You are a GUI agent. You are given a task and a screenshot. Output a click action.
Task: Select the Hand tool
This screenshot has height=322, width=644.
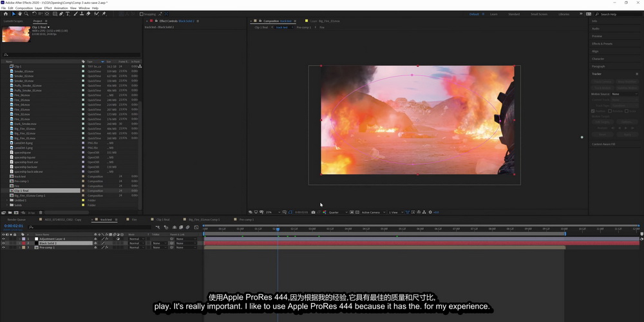[x=20, y=14]
